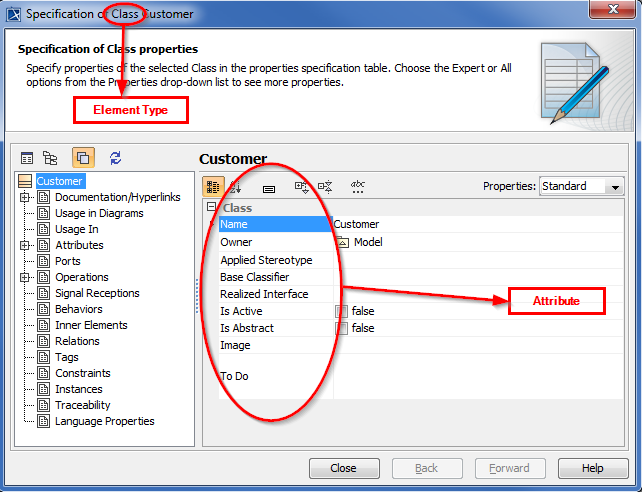Click the tree structure view icon
The height and width of the screenshot is (492, 642).
50,158
